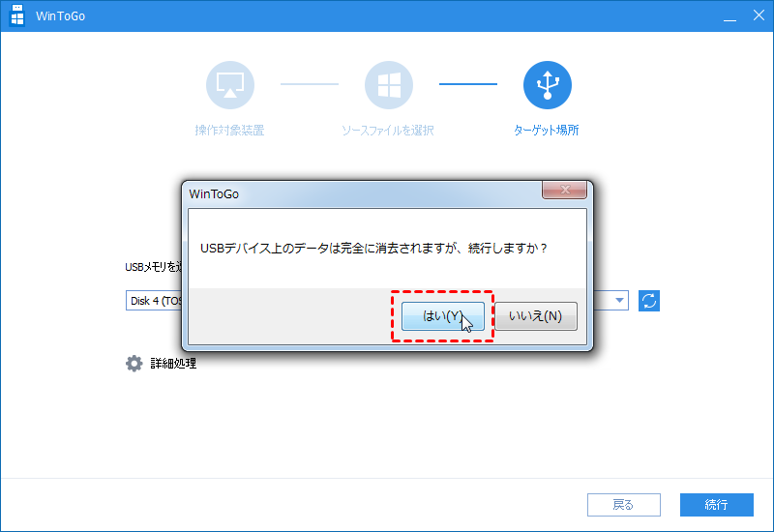The image size is (774, 532).
Task: Click the 詳細処理 gear icon
Action: [134, 364]
